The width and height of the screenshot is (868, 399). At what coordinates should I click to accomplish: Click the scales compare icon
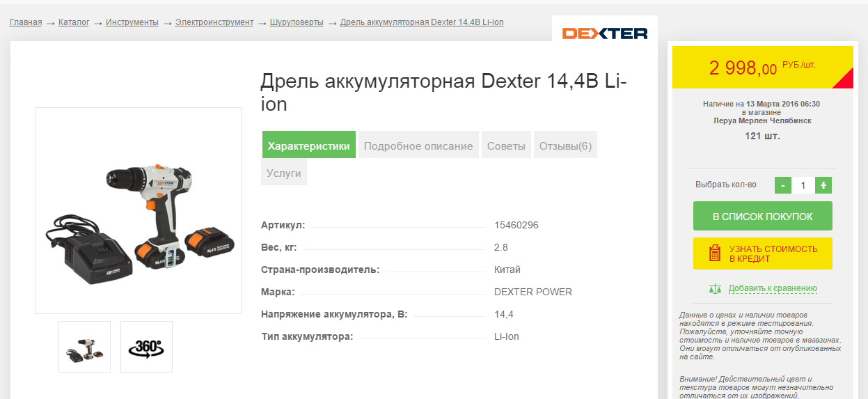click(x=715, y=288)
